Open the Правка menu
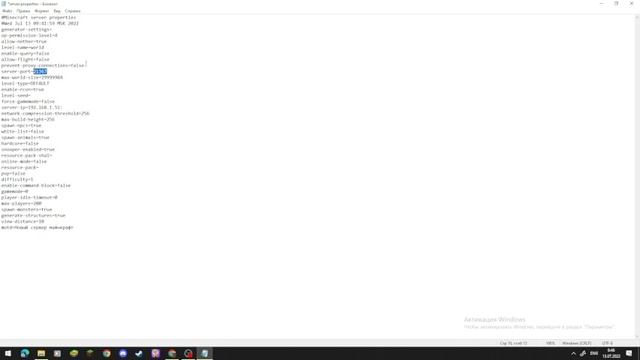 (x=23, y=11)
